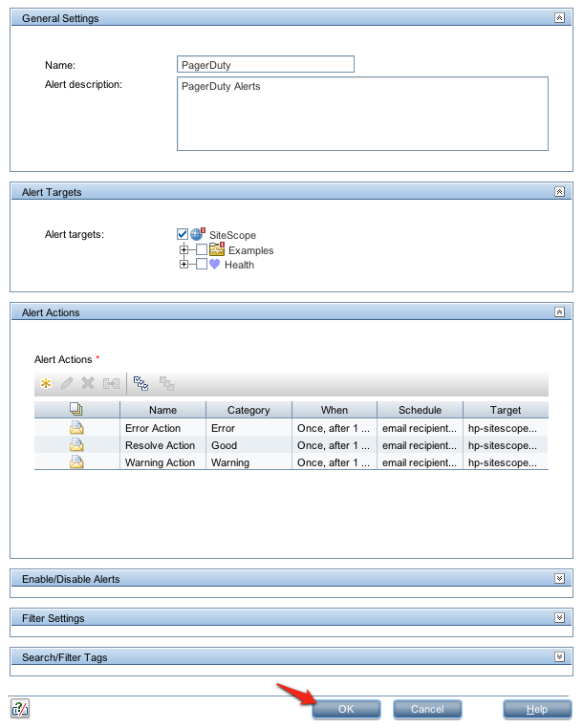Click the Error Action email icon

[76, 428]
